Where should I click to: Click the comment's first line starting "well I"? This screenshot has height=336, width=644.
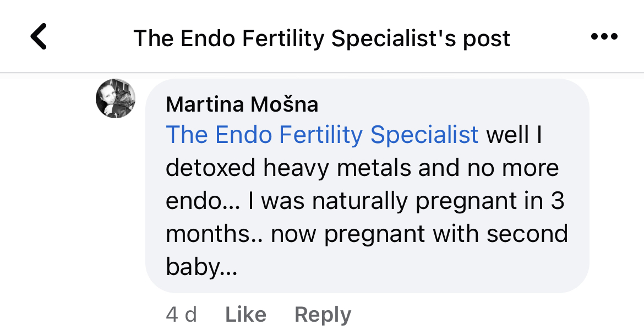point(514,135)
